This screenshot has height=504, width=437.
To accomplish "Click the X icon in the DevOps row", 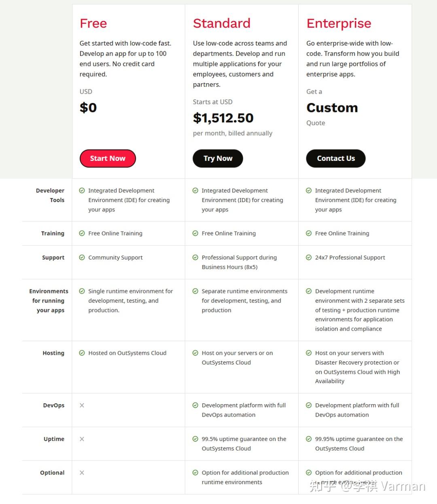I will [82, 405].
